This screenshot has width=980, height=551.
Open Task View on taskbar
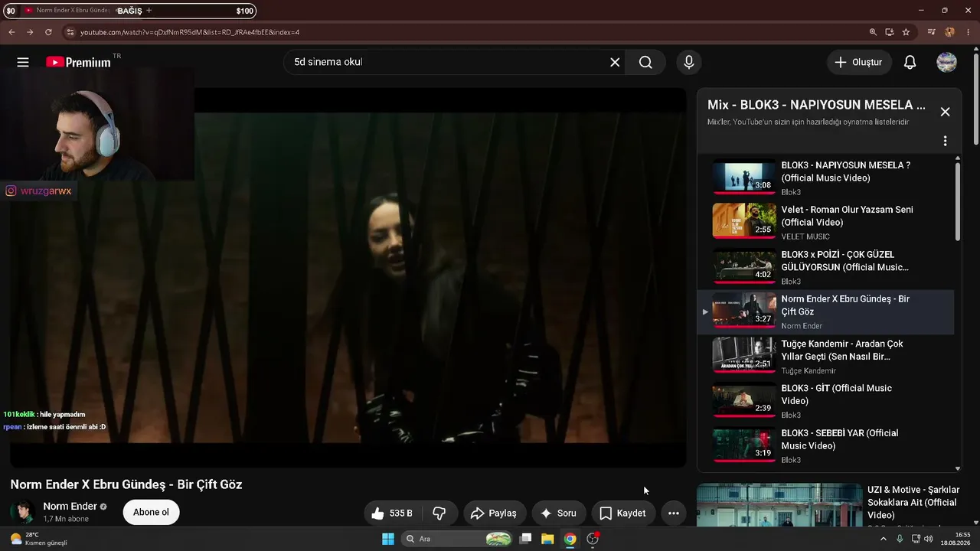(525, 539)
